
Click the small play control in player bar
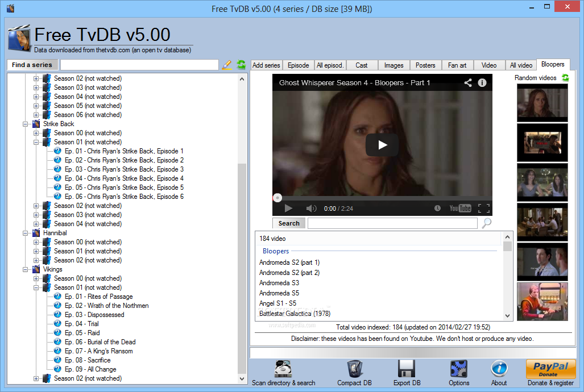288,208
